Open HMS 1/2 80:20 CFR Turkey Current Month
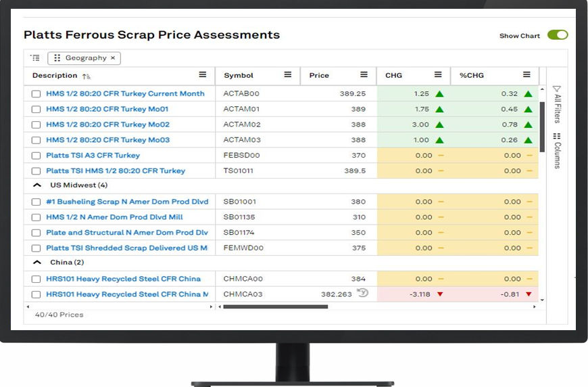Viewport: 588px width, 387px height. pos(125,93)
